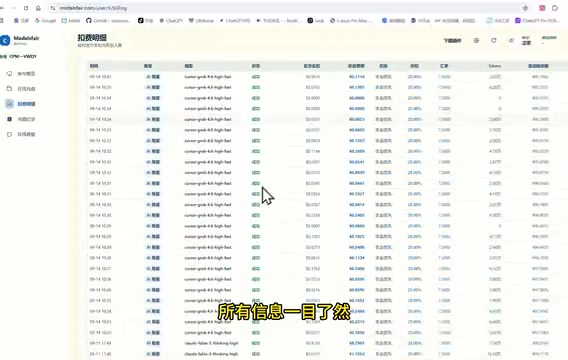Screen dimensions: 568x360
Task: Click the first table column header
Action: 94,66
